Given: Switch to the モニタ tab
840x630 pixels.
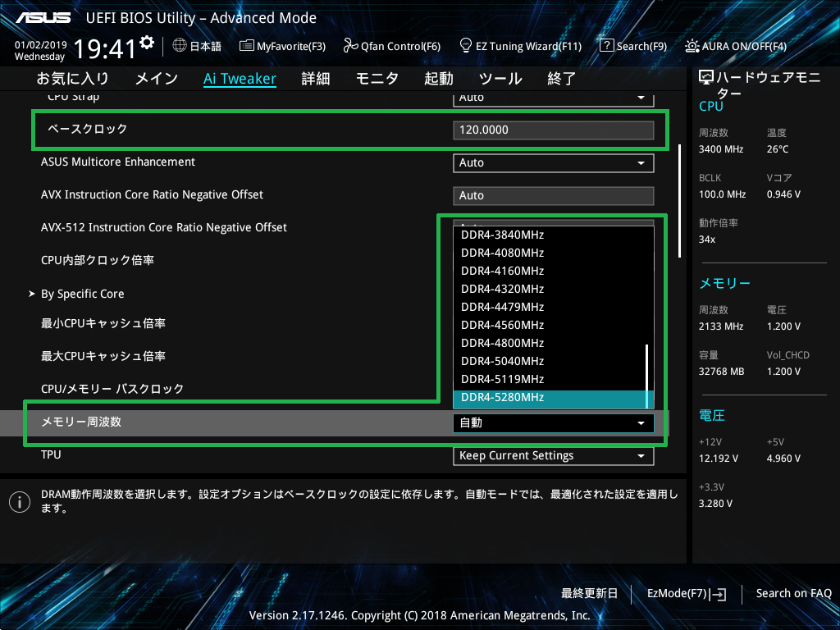Looking at the screenshot, I should click(x=377, y=79).
